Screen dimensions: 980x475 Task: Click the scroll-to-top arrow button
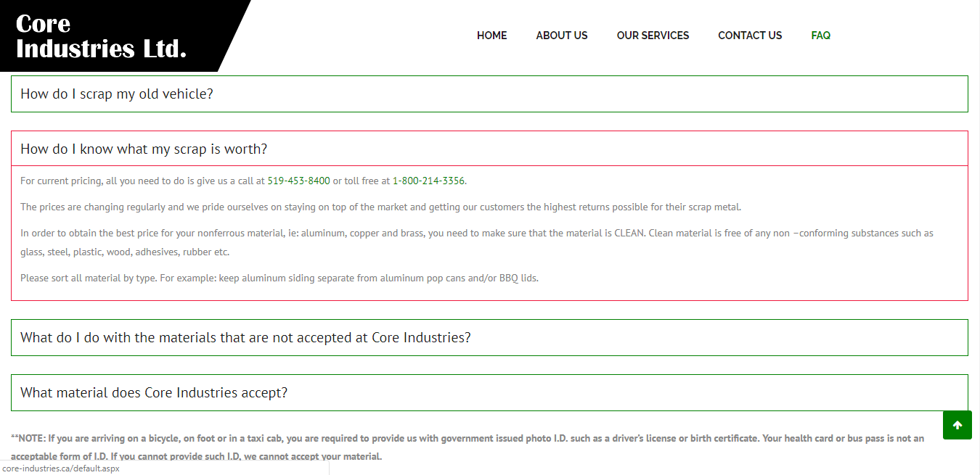pyautogui.click(x=957, y=425)
